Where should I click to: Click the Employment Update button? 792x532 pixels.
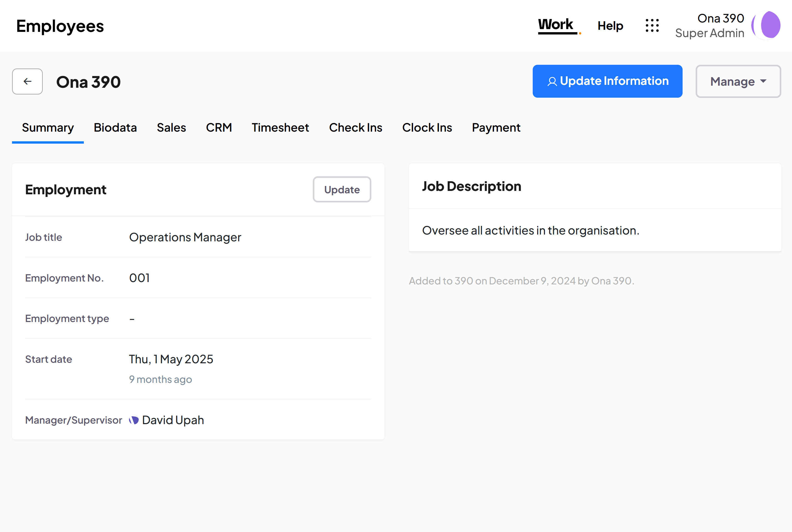click(342, 190)
